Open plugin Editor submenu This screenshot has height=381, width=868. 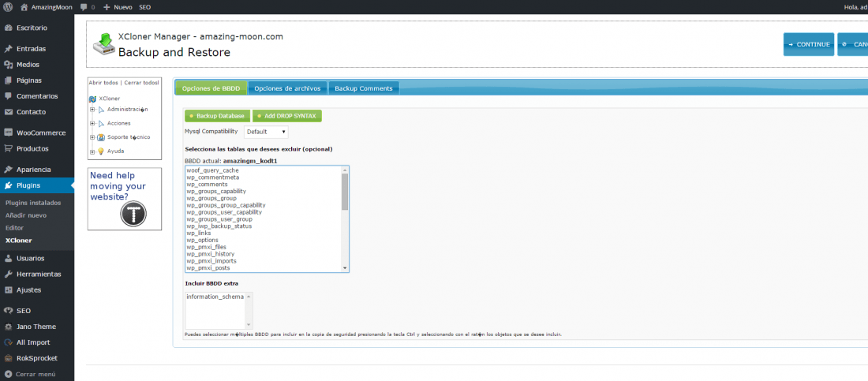coord(14,228)
